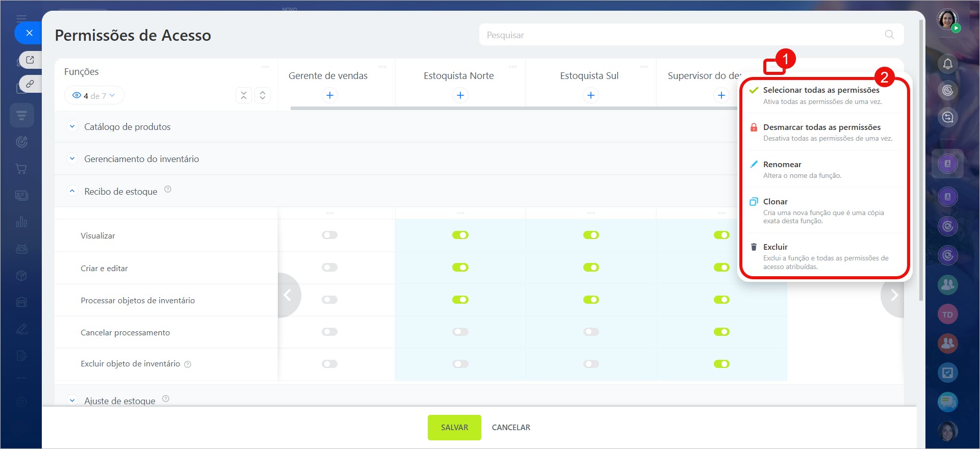Click plus icon under Estoquista Sul
Viewport: 980px width, 449px height.
[590, 95]
